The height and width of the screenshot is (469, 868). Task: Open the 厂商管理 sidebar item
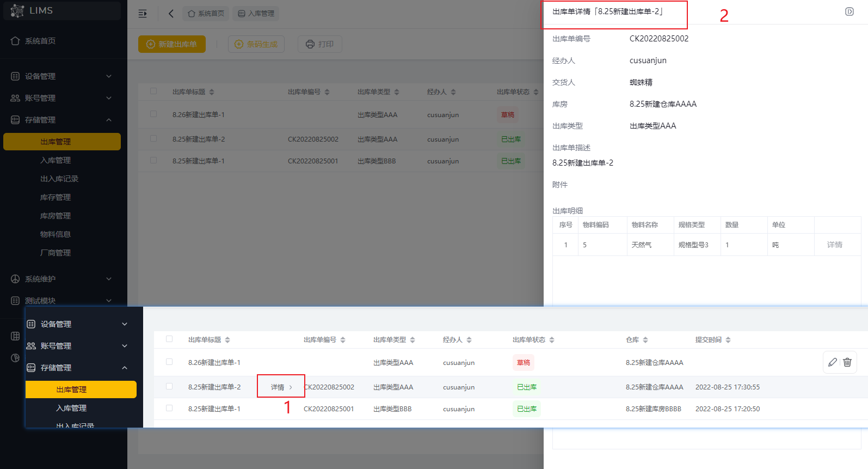[x=56, y=253]
